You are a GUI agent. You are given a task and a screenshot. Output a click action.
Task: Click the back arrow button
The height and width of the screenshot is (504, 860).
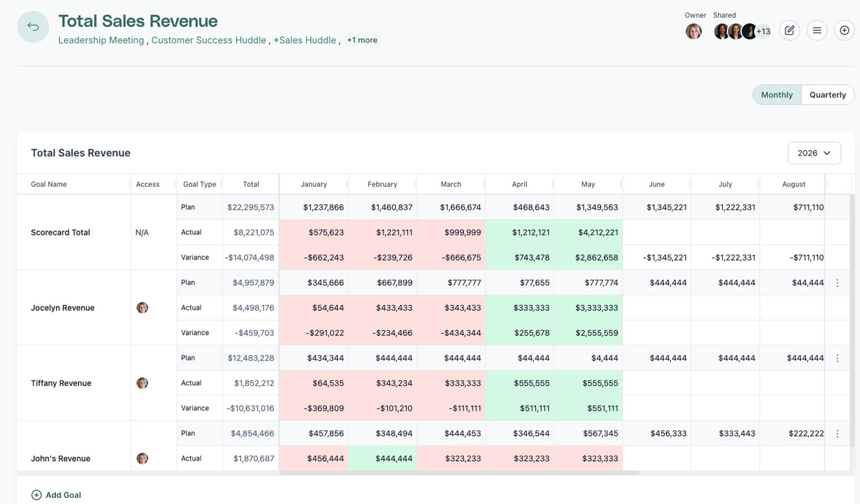pos(33,27)
